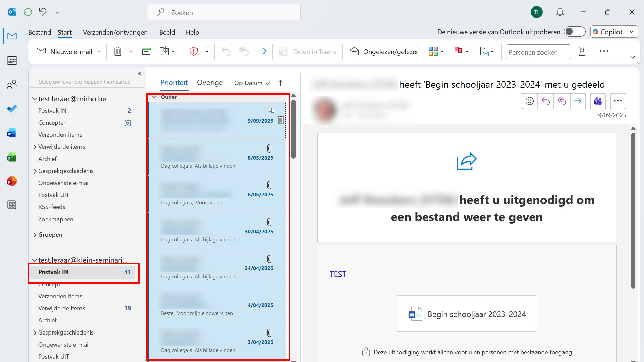The width and height of the screenshot is (644, 362).
Task: Click the emoji reaction icon in message
Action: (x=530, y=101)
